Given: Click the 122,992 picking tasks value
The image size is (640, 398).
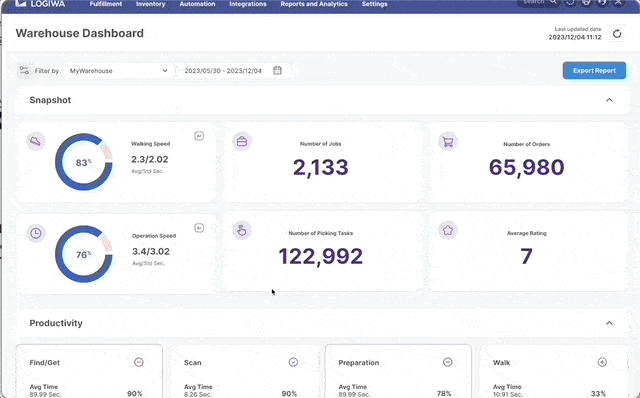Looking at the screenshot, I should tap(321, 256).
